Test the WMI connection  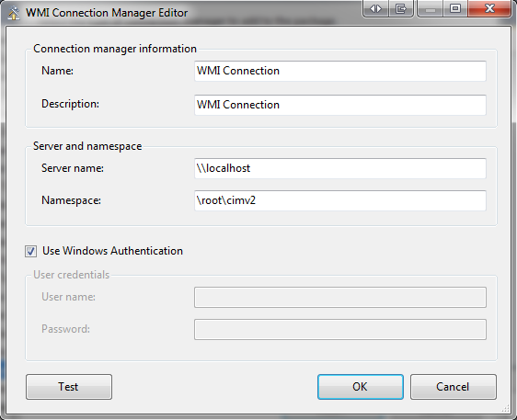[x=69, y=387]
